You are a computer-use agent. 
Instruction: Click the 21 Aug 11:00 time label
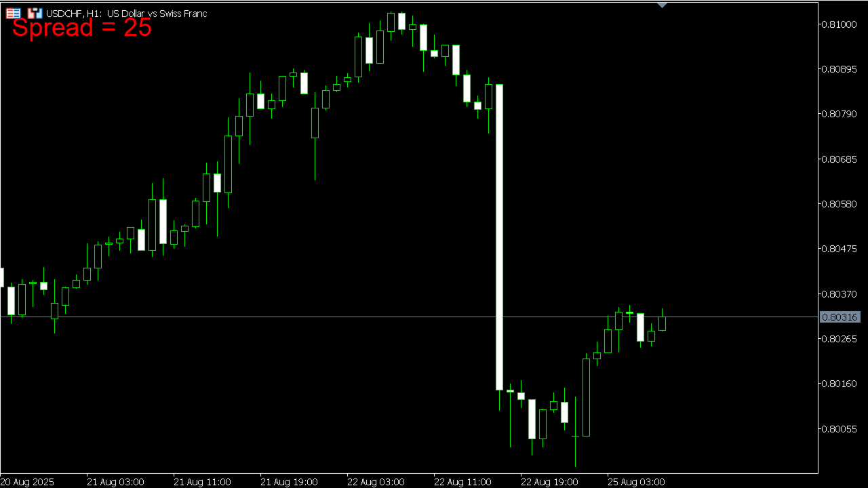pyautogui.click(x=202, y=482)
